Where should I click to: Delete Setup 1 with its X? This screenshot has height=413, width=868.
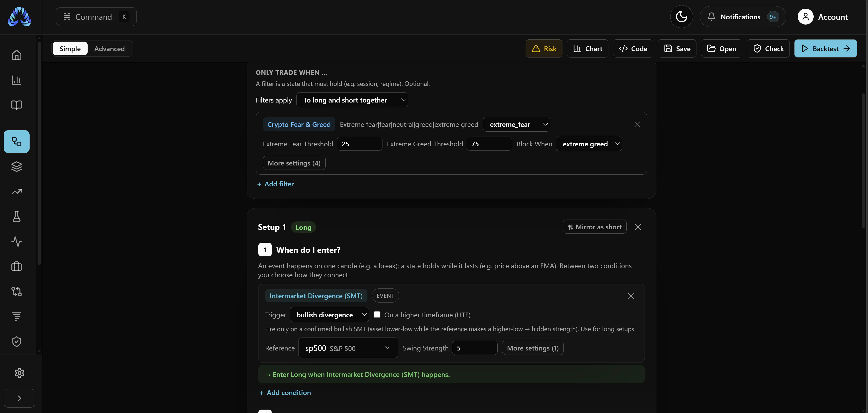(638, 227)
